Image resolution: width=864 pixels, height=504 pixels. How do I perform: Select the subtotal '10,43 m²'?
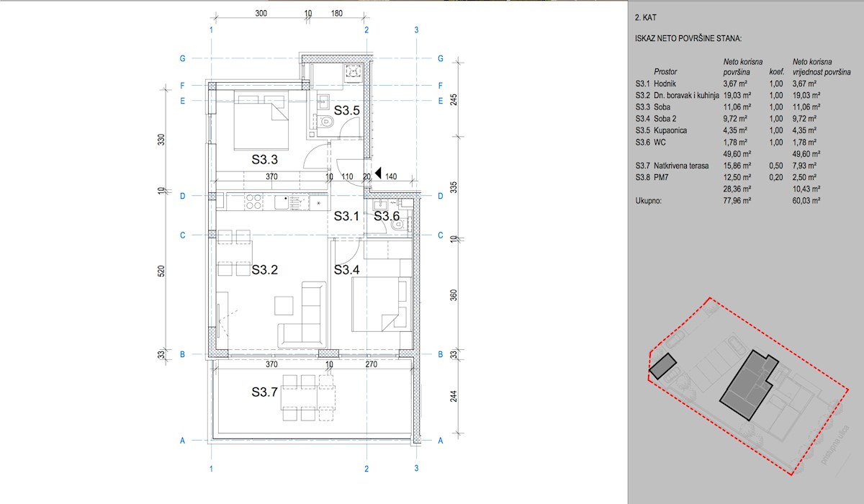click(807, 189)
